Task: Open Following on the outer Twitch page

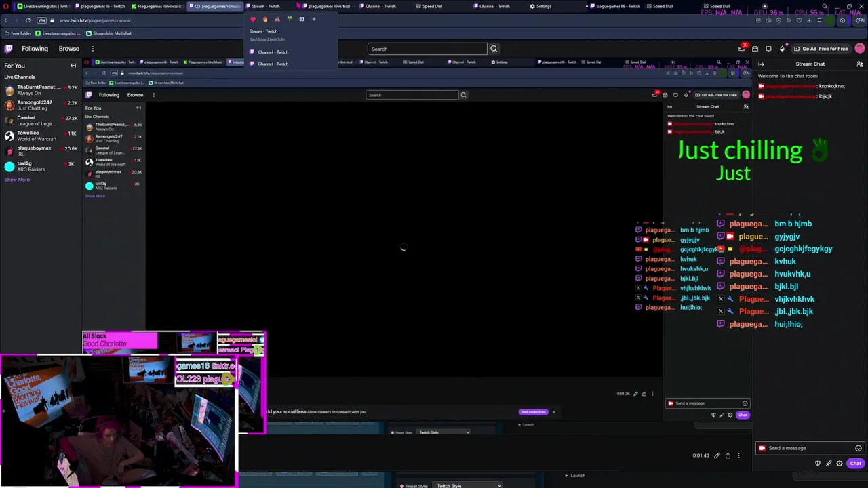Action: coord(35,49)
